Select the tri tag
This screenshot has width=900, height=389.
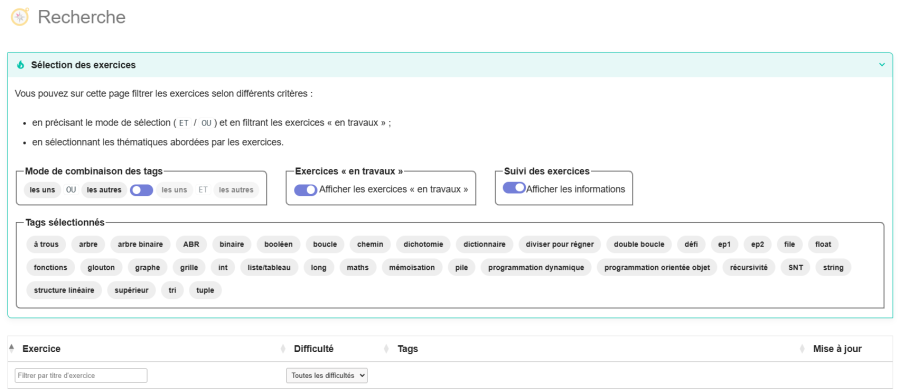pyautogui.click(x=172, y=290)
